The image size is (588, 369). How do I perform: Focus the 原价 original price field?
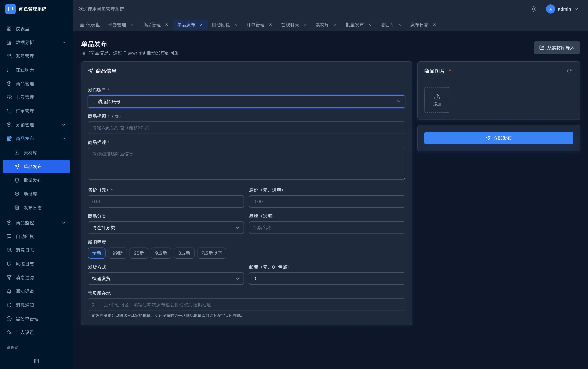coord(327,201)
